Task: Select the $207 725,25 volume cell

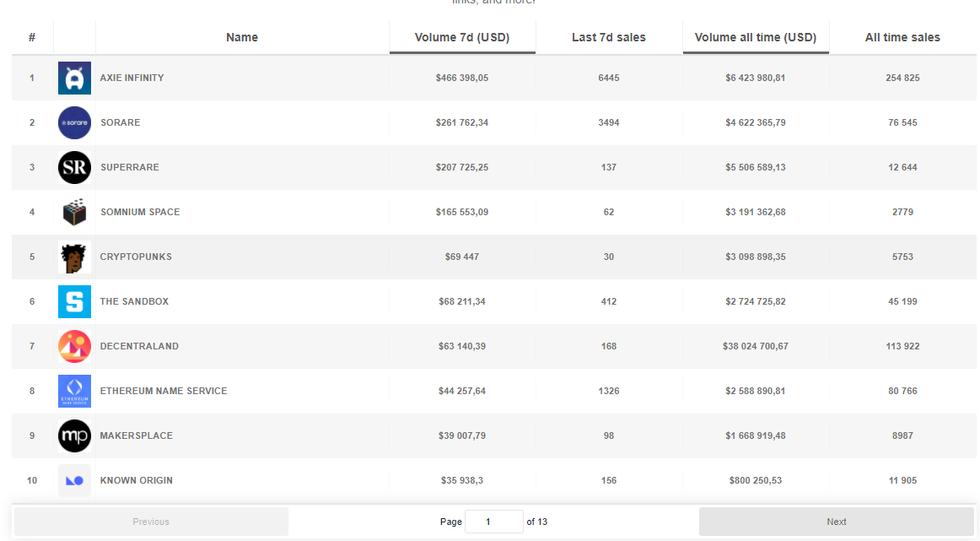Action: [x=462, y=167]
